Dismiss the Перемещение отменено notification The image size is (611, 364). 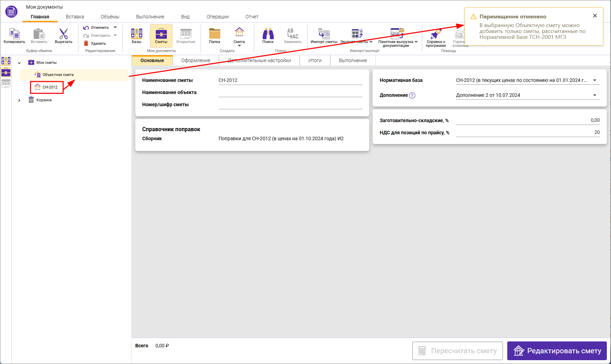(x=595, y=16)
